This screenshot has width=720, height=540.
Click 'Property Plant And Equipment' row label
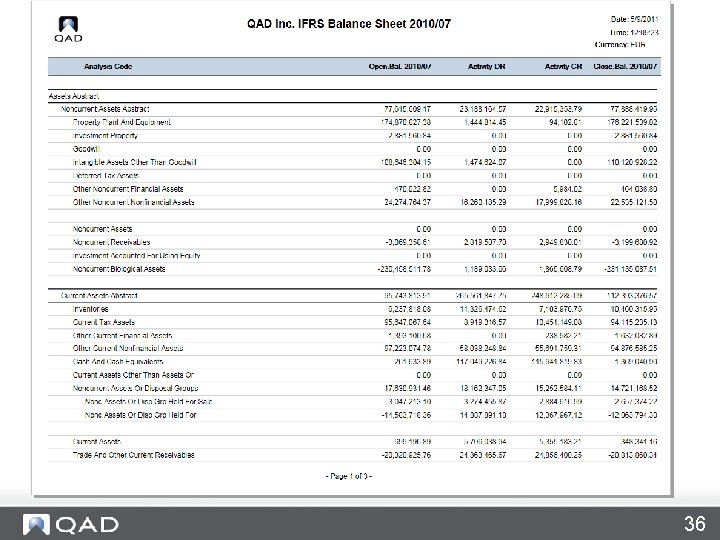click(122, 123)
